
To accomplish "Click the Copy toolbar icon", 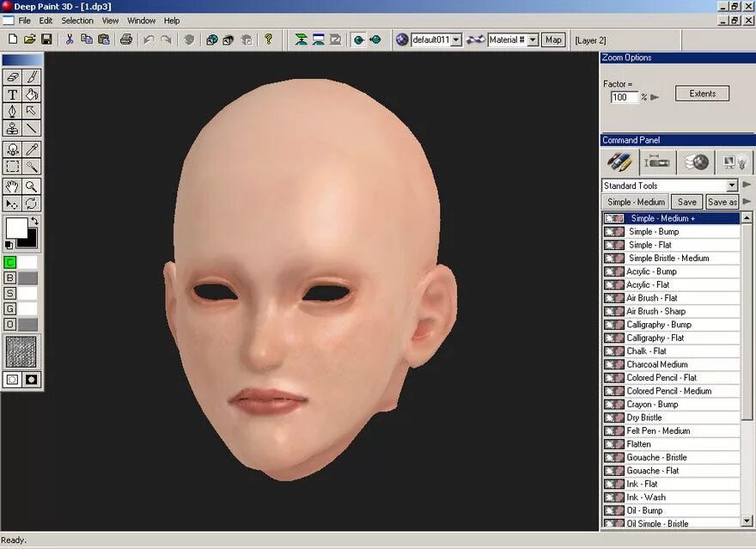I will 87,40.
